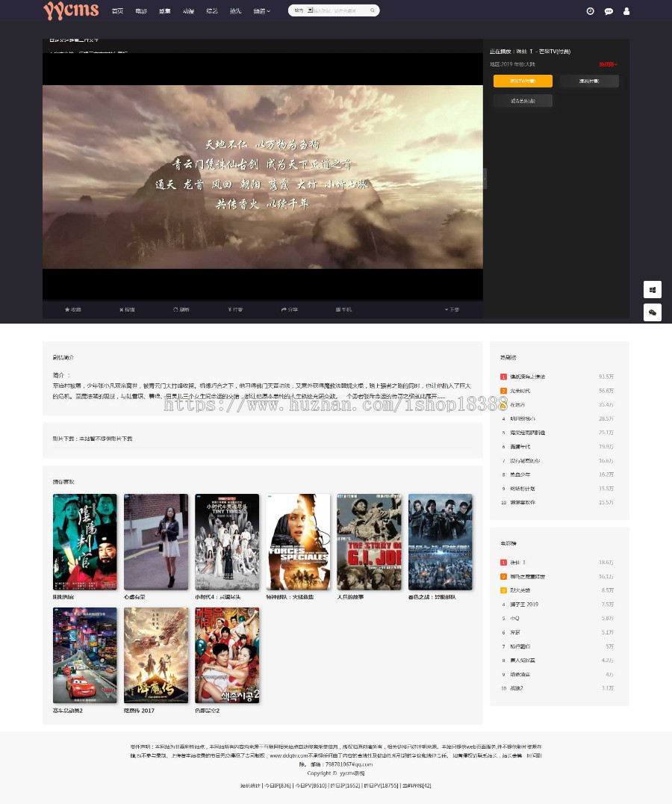Expand the red 换线路 source switch dropdown
This screenshot has height=804, width=672.
pos(608,64)
